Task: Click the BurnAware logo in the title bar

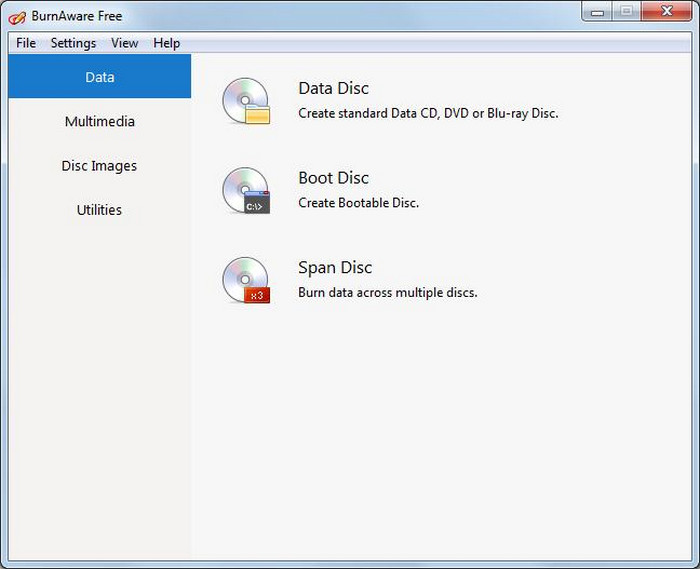Action: tap(17, 16)
